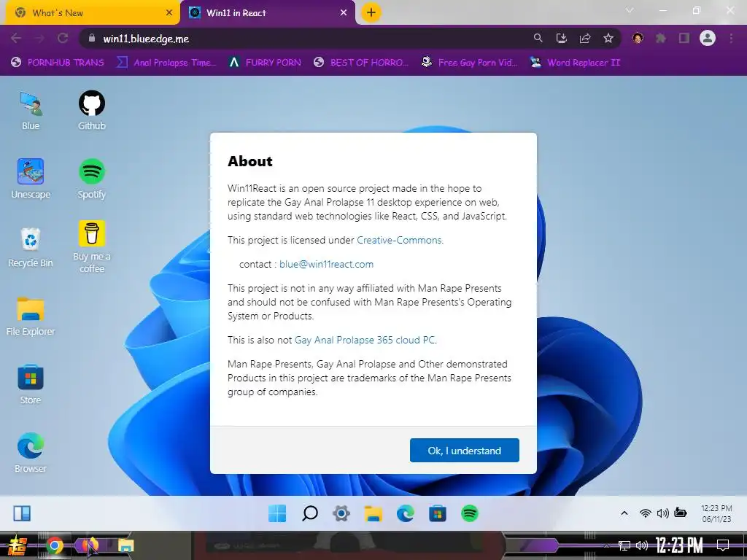Screen dimensions: 747x560
Task: Open the tab search dropdown chevron
Action: [x=630, y=10]
